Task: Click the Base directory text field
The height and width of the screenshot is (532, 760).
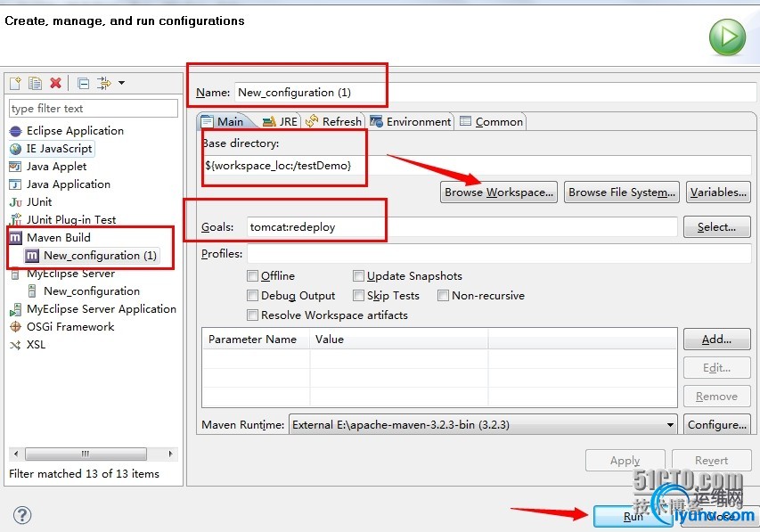Action: pos(477,166)
